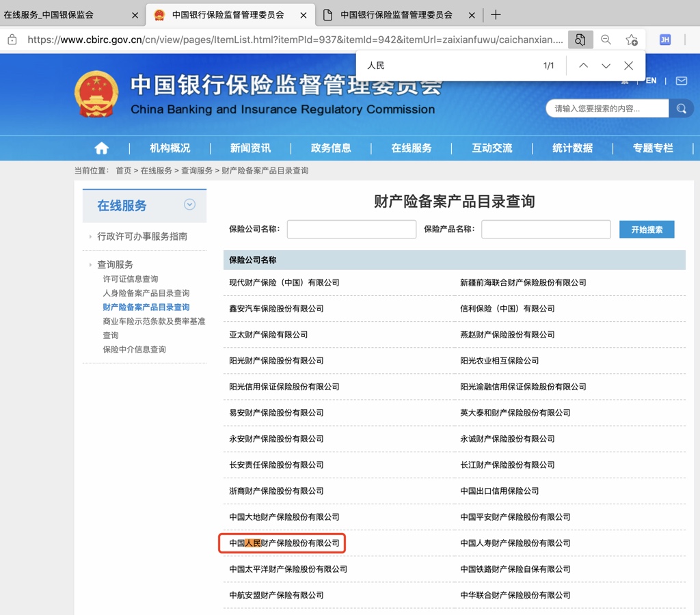700x615 pixels.
Task: Close the third browser tab
Action: pyautogui.click(x=472, y=15)
